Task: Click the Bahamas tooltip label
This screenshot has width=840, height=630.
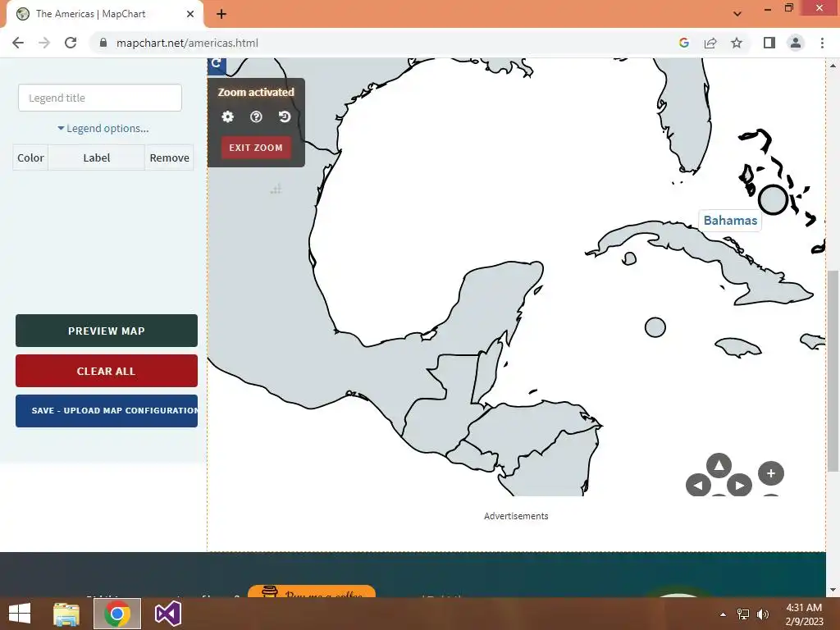Action: point(730,220)
